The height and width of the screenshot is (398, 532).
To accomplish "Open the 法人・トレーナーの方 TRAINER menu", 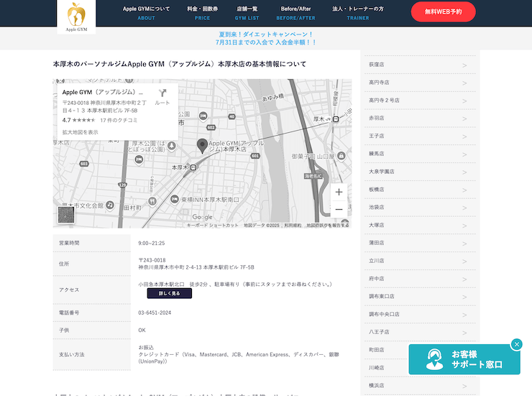I will coord(358,13).
